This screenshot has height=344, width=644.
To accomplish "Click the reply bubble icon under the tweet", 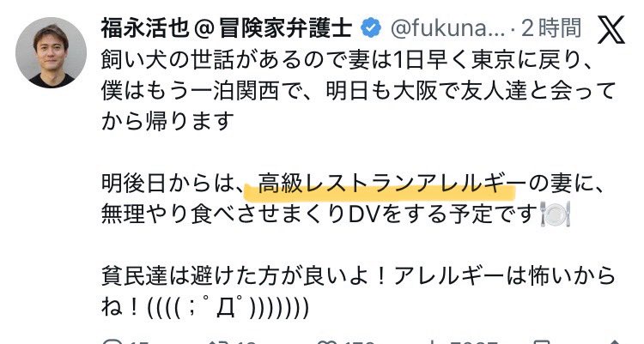I will pos(109,342).
